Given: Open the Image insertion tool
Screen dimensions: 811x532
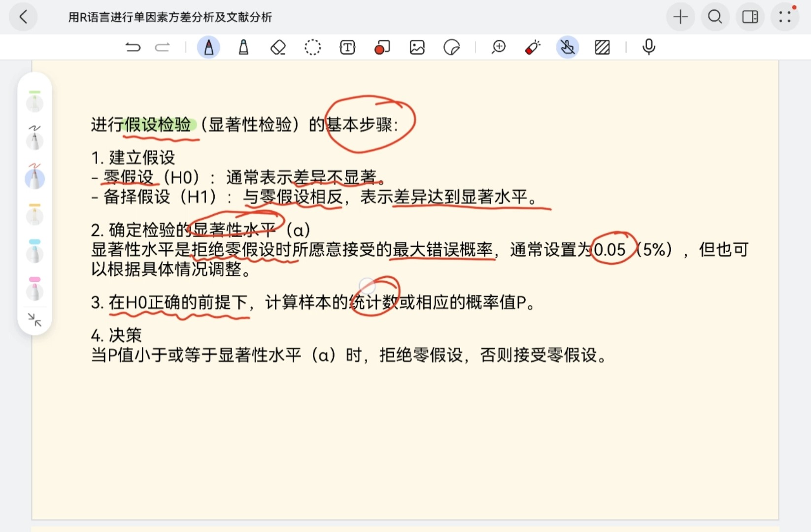Looking at the screenshot, I should click(417, 47).
